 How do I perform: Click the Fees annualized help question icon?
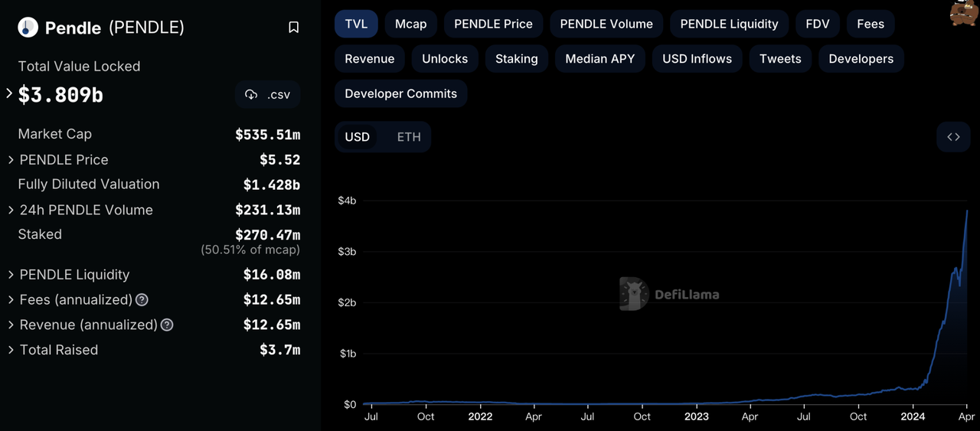(142, 300)
